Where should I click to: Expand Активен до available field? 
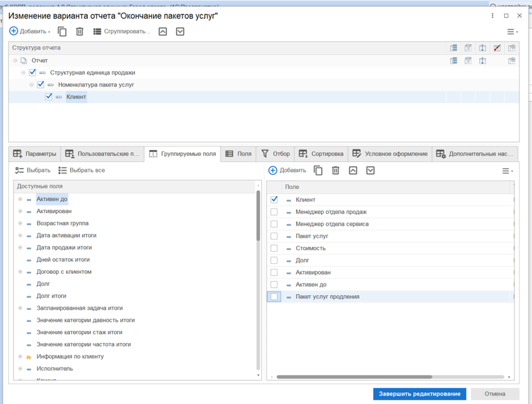20,199
